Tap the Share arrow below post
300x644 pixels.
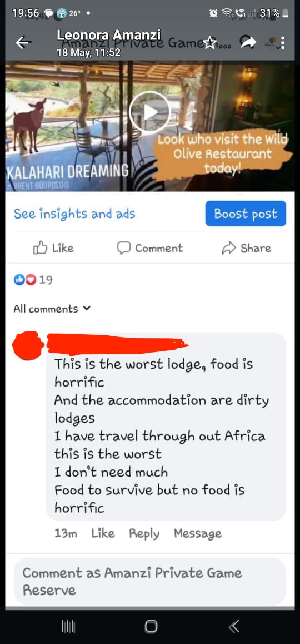coord(227,248)
